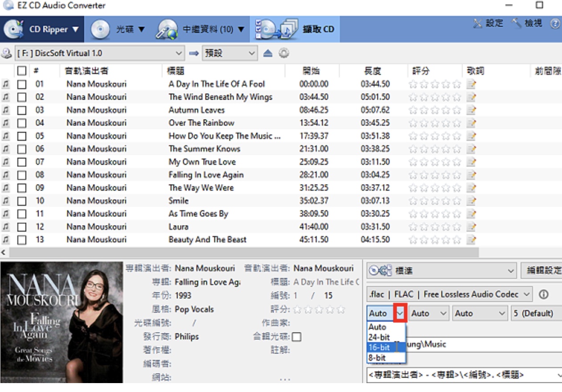Open the 標準 encoder profile dropdown

(x=442, y=270)
